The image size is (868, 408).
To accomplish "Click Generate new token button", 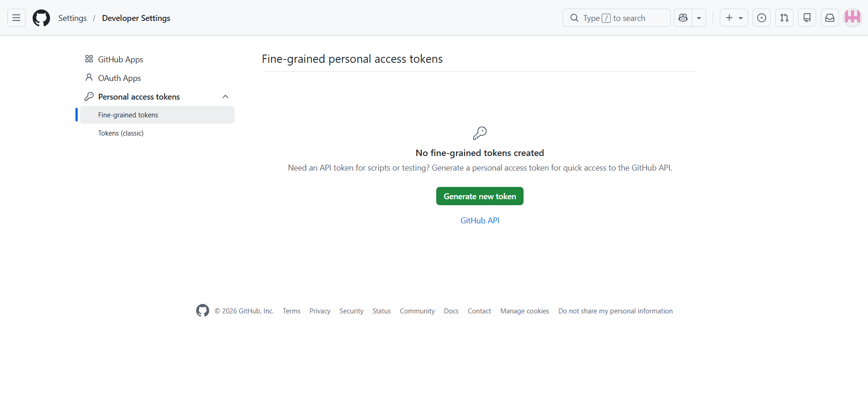I will click(x=480, y=196).
